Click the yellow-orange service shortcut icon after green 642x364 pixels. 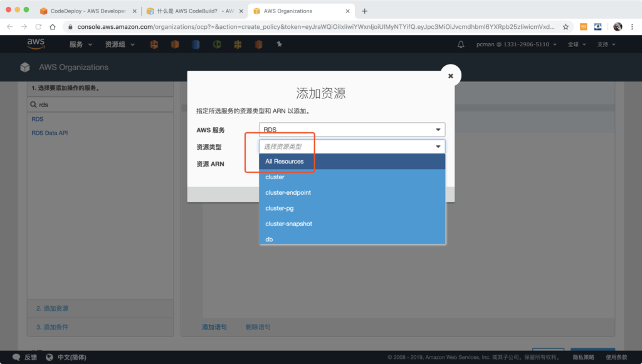[x=238, y=44]
